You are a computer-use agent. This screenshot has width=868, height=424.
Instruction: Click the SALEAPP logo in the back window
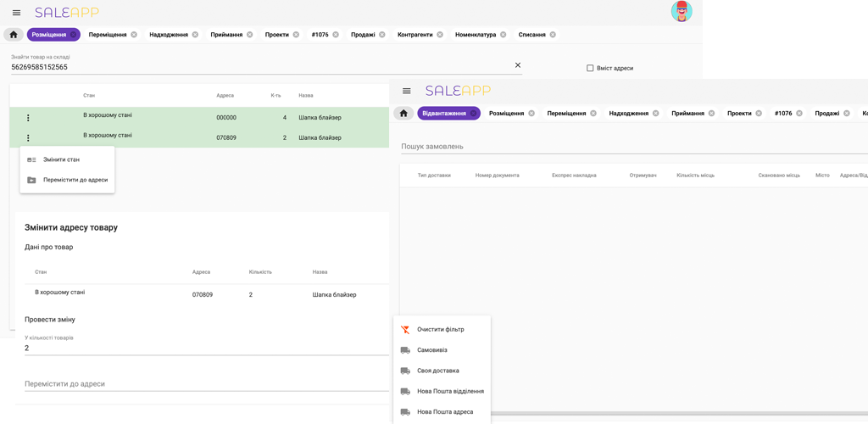click(x=67, y=12)
